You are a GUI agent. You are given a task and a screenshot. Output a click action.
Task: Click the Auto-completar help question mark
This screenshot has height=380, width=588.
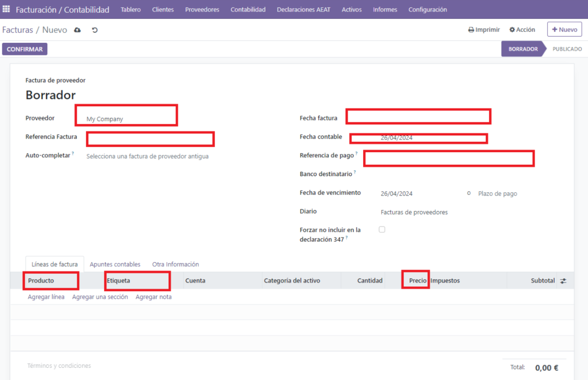click(73, 154)
